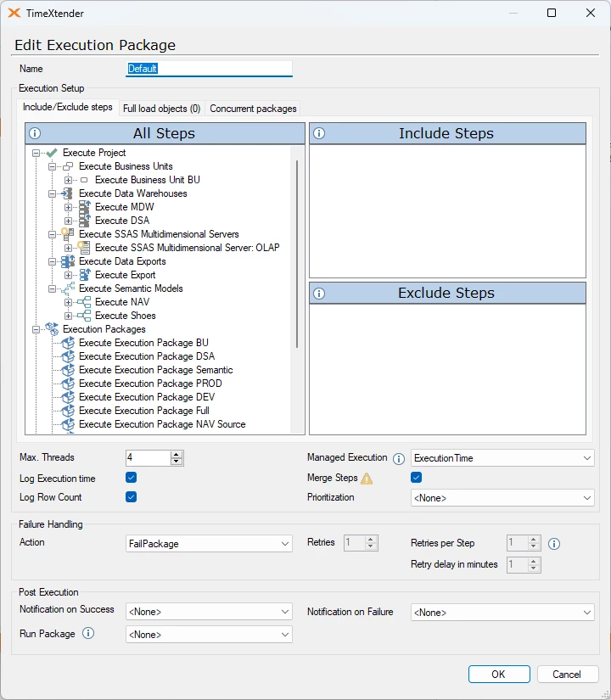Collapse the Execute Semantic Models node
This screenshot has width=611, height=700.
click(52, 288)
